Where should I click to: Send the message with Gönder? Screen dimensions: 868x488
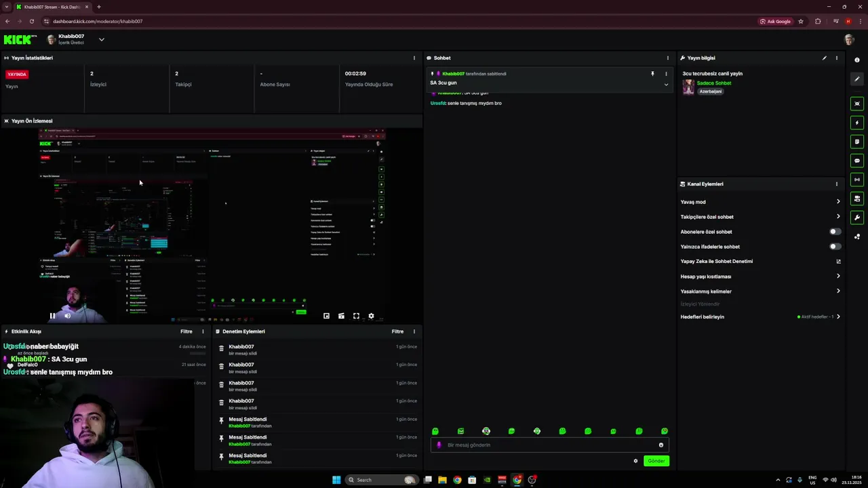[656, 461]
